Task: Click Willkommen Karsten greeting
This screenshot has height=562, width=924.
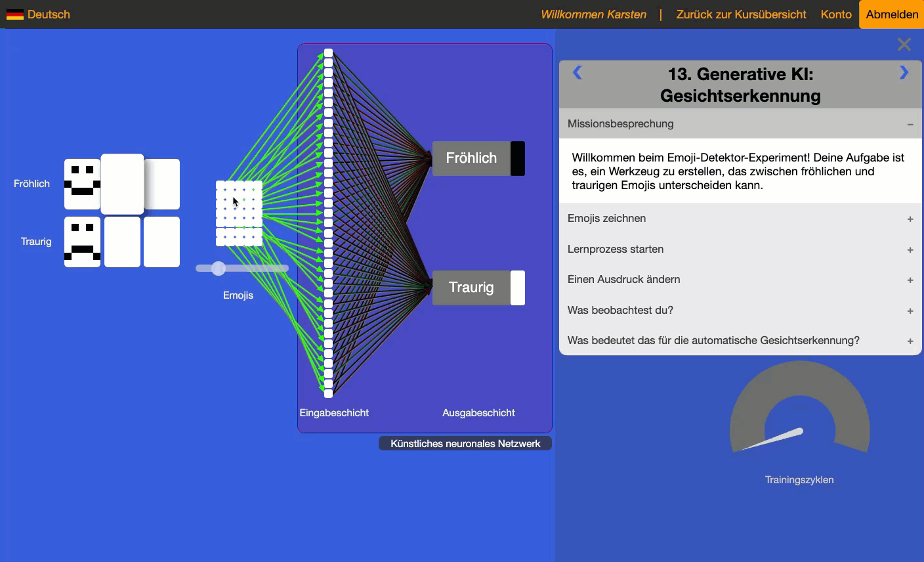Action: pos(593,14)
